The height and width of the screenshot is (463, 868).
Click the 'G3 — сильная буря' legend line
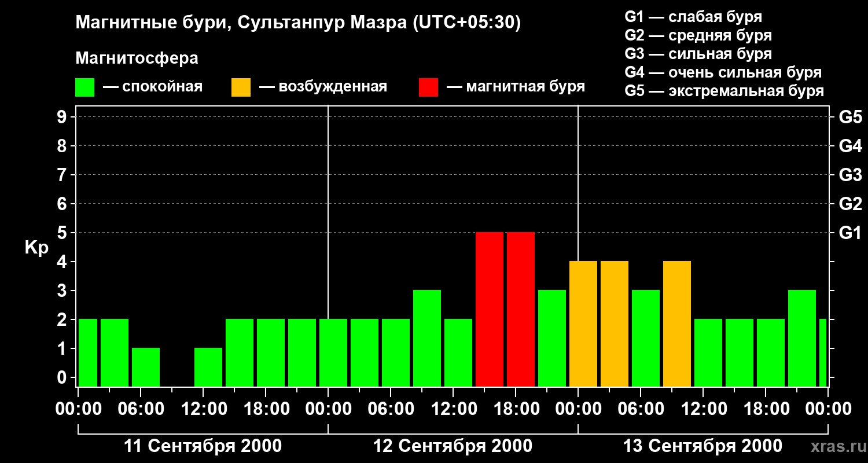pos(698,54)
